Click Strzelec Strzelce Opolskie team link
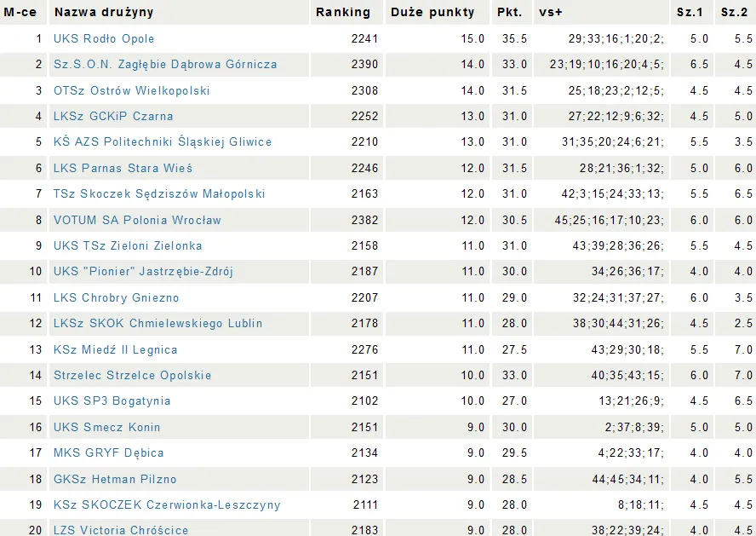Image resolution: width=756 pixels, height=536 pixels. (132, 375)
